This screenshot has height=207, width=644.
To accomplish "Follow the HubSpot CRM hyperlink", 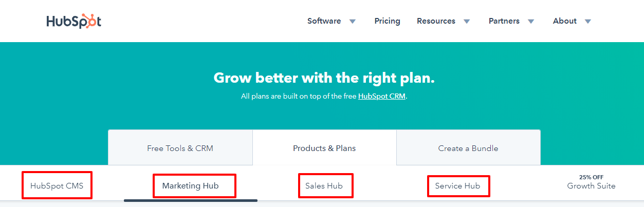I will 382,96.
